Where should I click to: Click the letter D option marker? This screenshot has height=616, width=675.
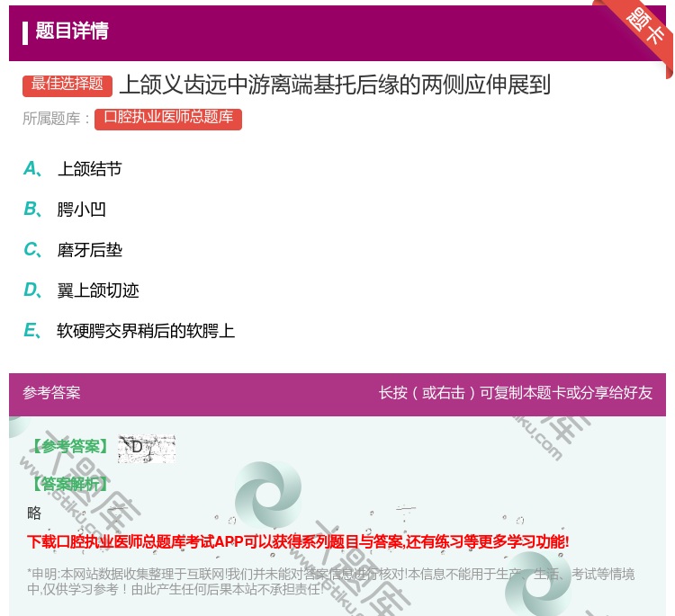click(31, 290)
